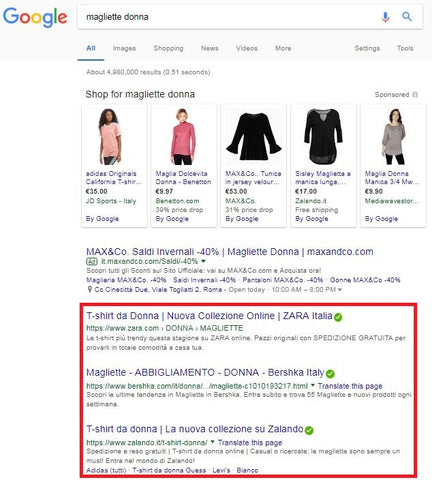Click the Free shipping label under Zalando.it
The width and height of the screenshot is (432, 480).
point(317,210)
